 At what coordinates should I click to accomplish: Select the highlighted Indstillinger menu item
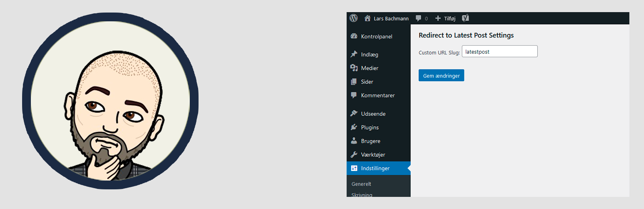[x=375, y=168]
